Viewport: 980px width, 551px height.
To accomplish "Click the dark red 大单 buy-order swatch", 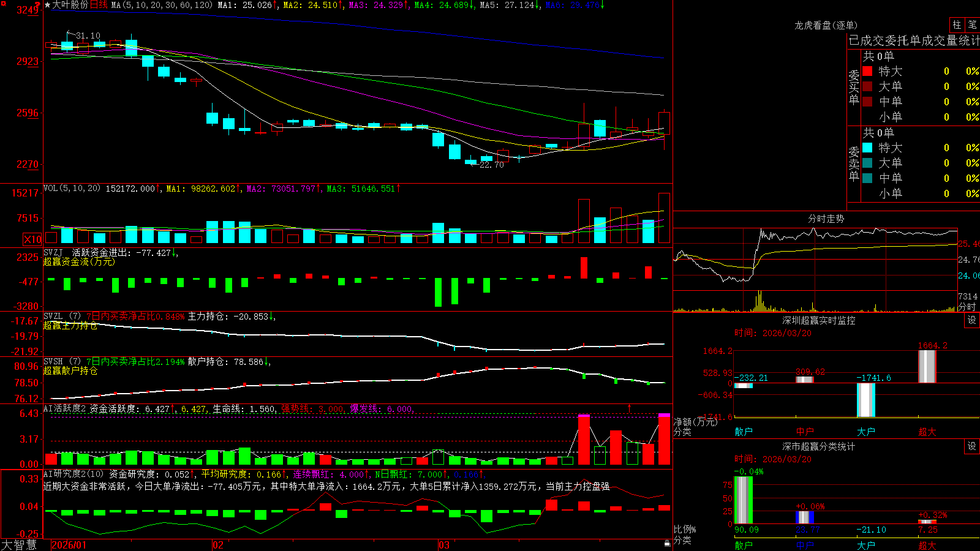I will (867, 86).
